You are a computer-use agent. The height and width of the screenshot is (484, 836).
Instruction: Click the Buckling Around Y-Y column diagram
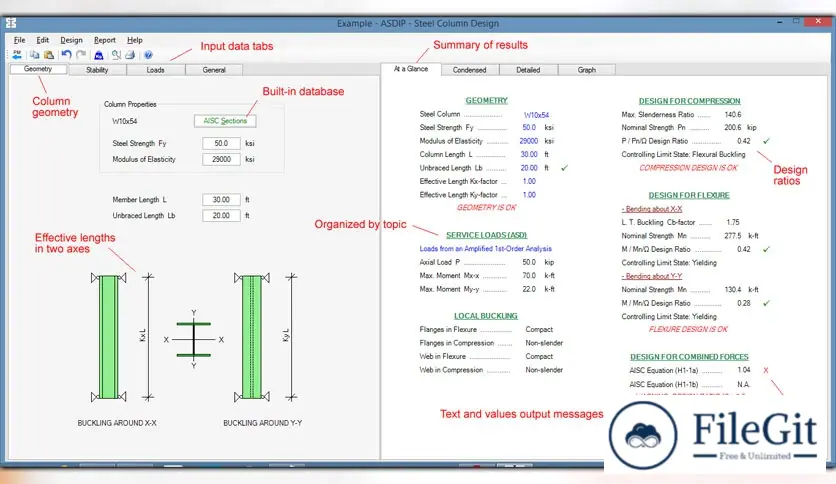pos(252,337)
